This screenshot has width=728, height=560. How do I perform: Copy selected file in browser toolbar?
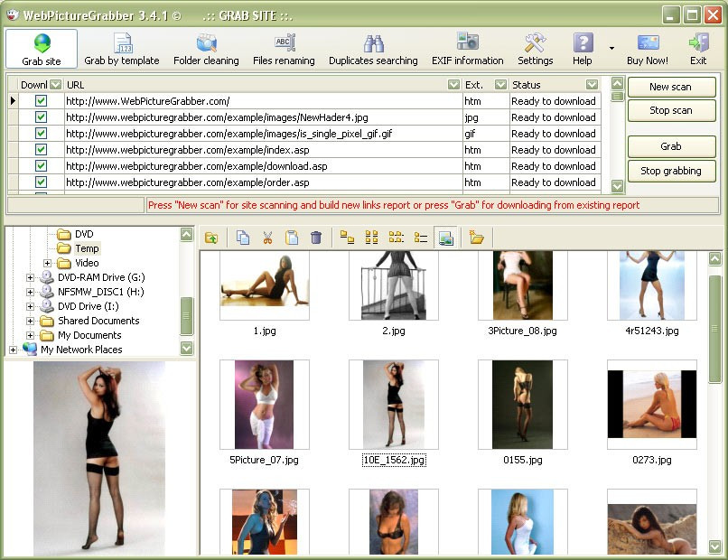[243, 238]
